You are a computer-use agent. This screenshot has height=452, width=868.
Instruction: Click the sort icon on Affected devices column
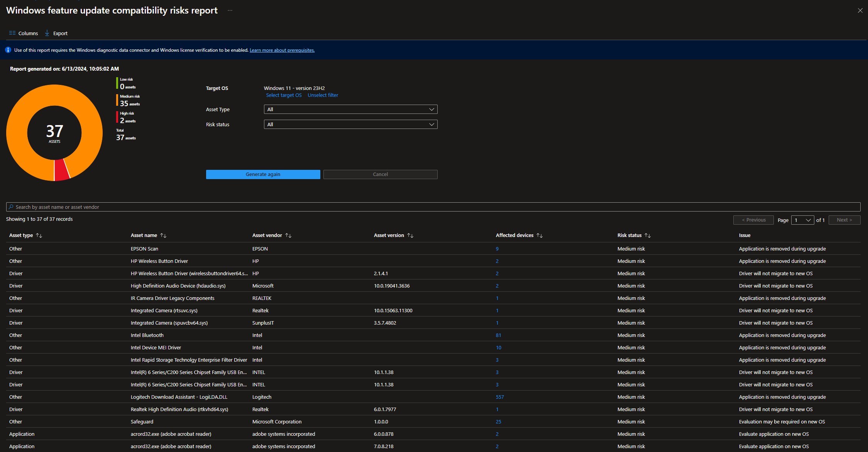(540, 235)
